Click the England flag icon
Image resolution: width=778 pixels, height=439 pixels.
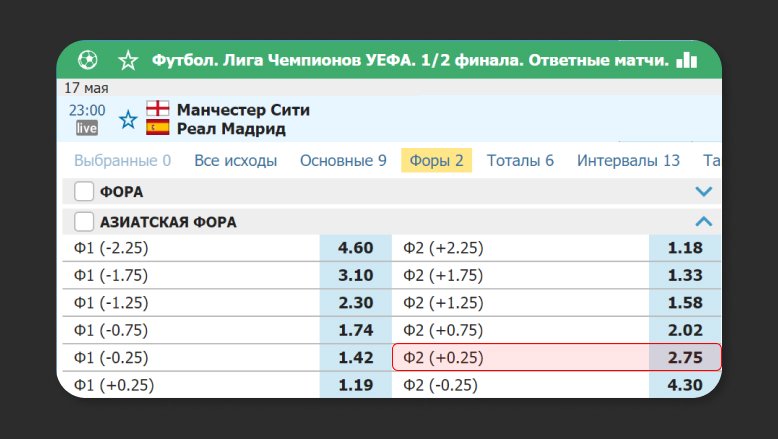157,109
